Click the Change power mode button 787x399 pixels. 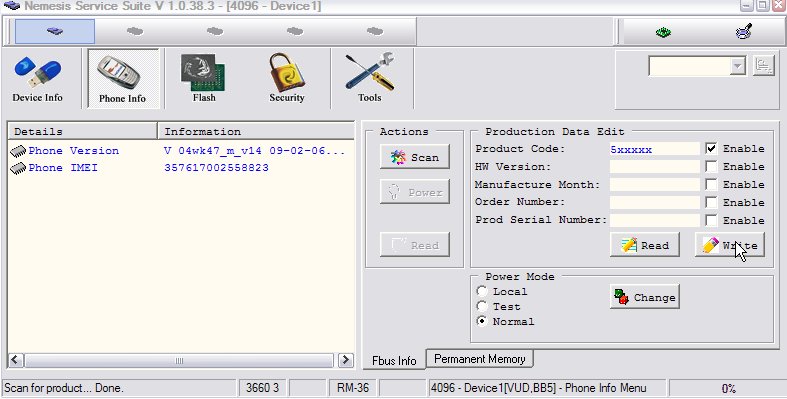pyautogui.click(x=644, y=297)
